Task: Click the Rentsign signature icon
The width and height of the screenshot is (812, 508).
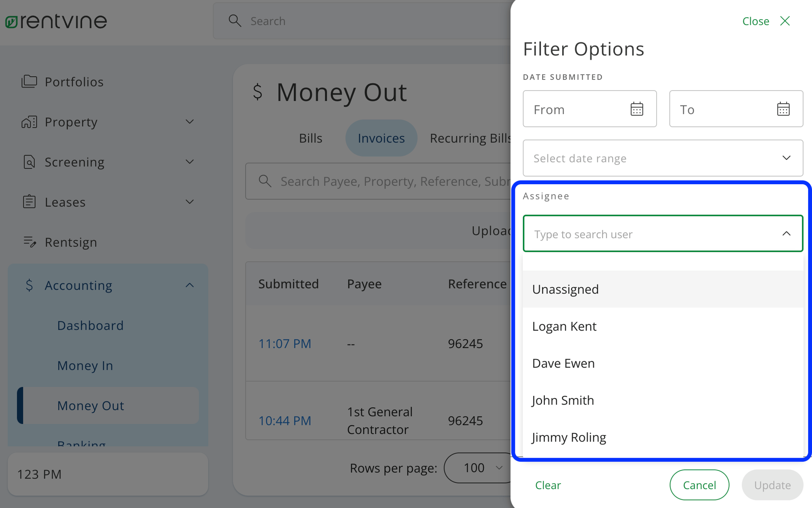Action: [29, 242]
